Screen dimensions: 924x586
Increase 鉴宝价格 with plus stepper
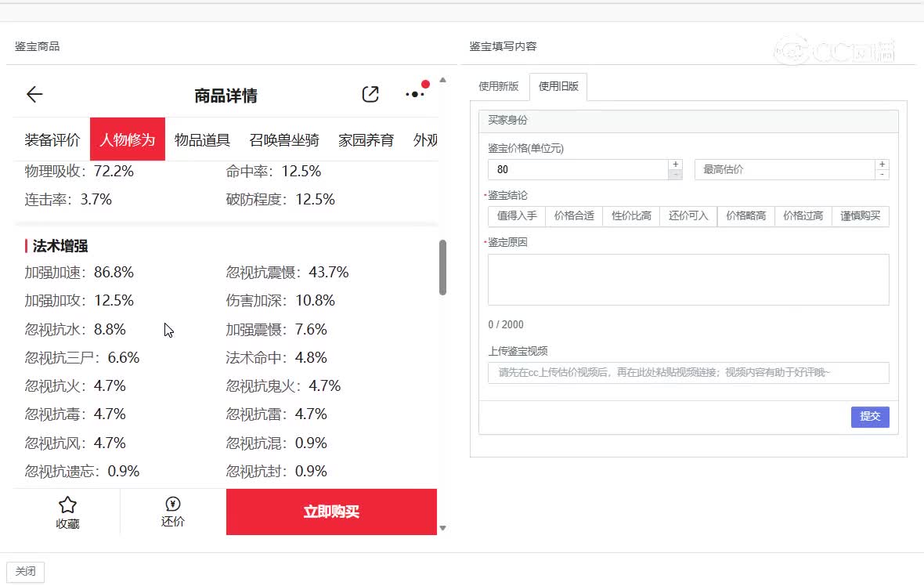pos(675,165)
